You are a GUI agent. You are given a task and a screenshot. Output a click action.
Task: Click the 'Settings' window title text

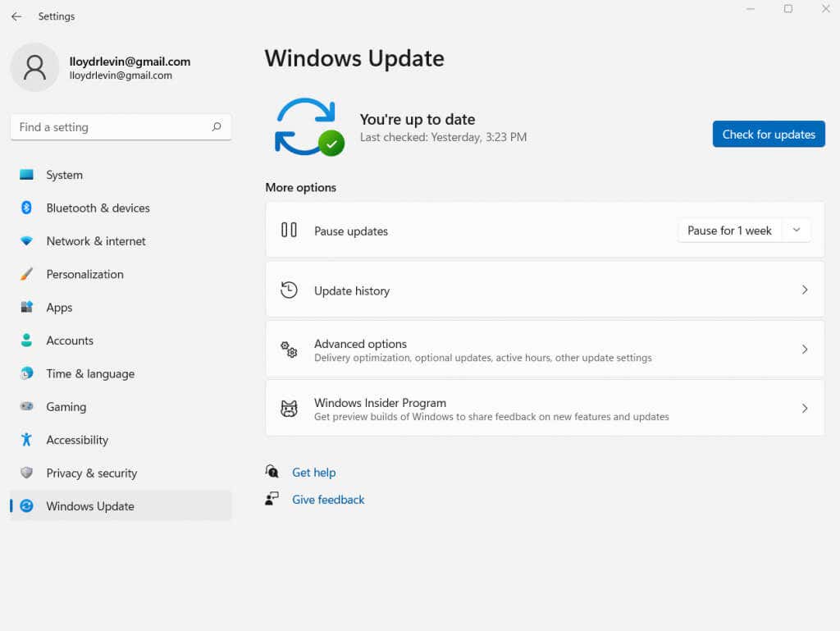click(57, 16)
